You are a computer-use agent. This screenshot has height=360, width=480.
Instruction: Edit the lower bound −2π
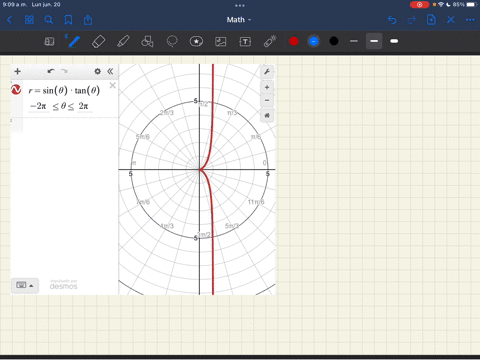click(38, 106)
